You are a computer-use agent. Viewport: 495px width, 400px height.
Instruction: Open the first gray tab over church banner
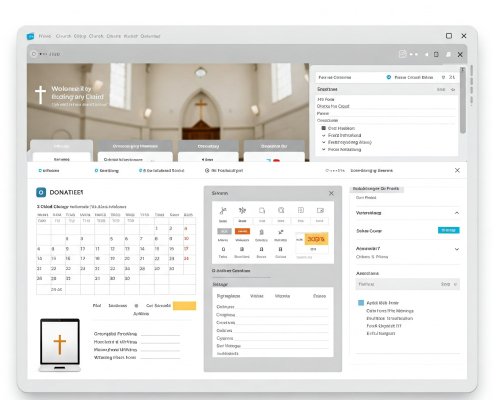coord(61,146)
